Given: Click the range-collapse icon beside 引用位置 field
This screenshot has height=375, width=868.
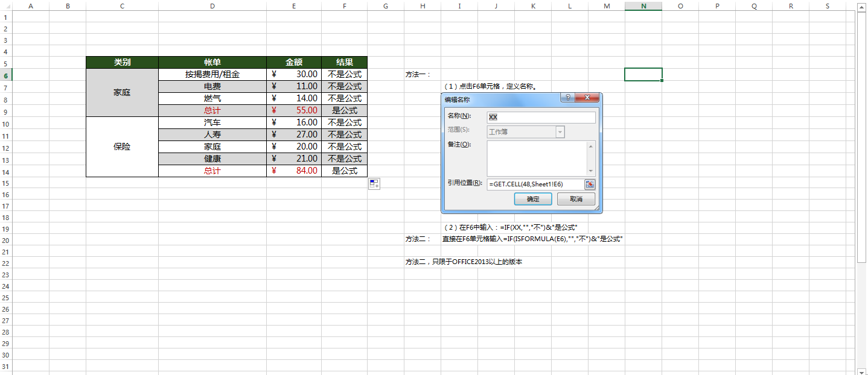Looking at the screenshot, I should [590, 184].
